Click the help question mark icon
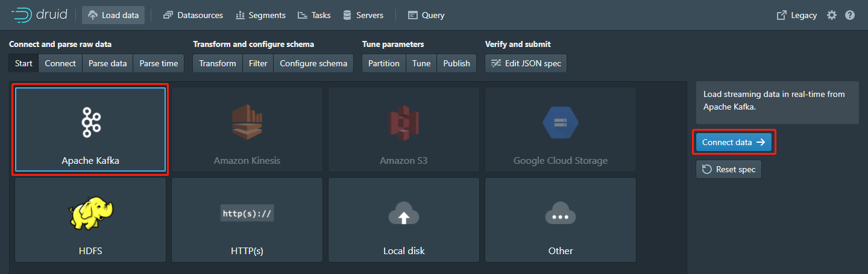 850,15
